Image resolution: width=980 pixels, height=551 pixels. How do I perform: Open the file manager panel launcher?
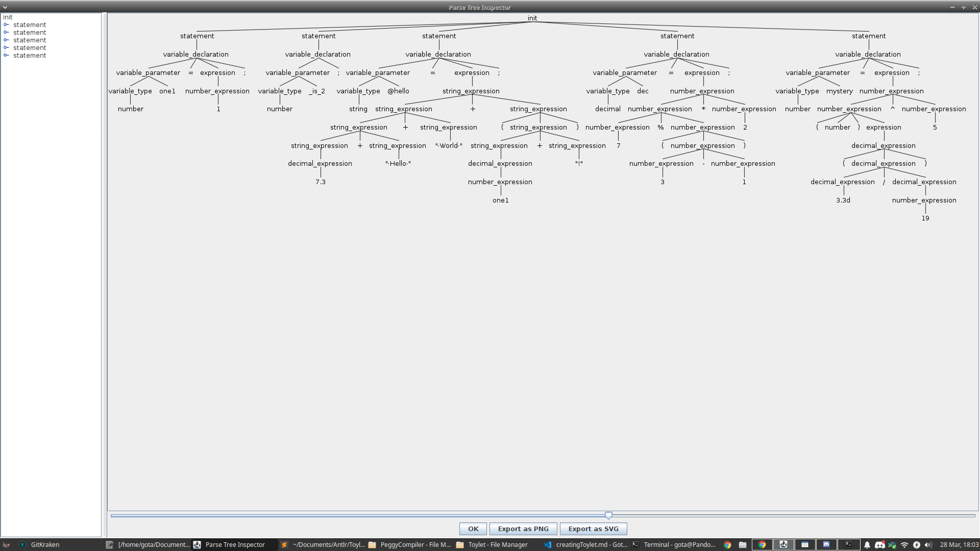tap(743, 544)
